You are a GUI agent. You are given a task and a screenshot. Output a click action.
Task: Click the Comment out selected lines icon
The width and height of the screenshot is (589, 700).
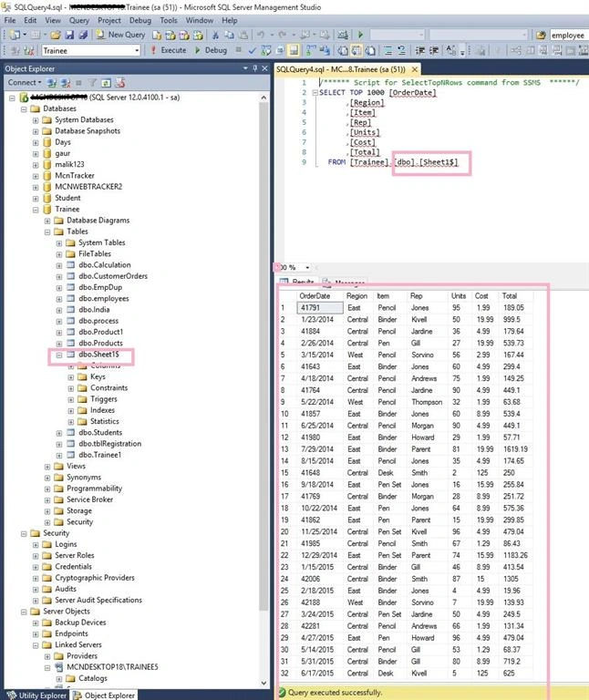tap(388, 50)
